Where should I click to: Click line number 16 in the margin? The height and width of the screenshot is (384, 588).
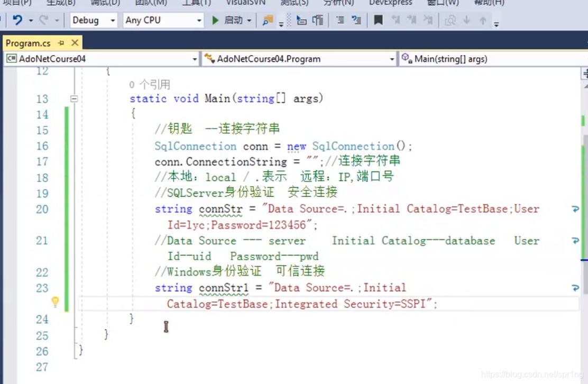42,146
